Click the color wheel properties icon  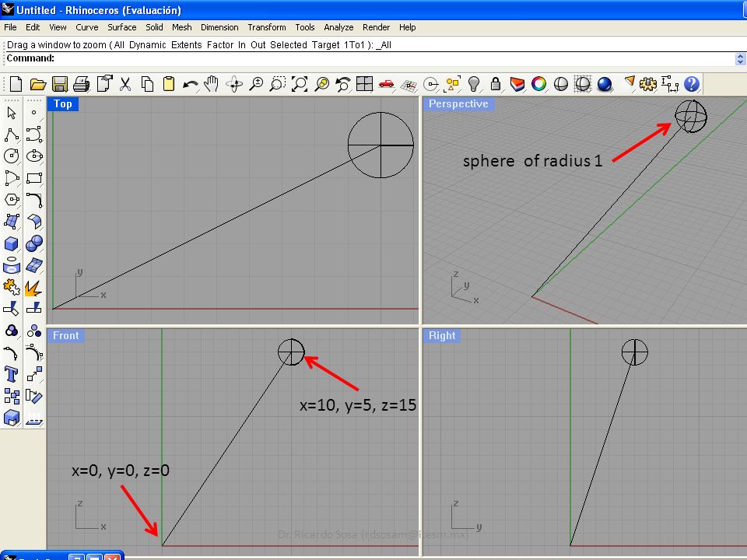(x=538, y=84)
